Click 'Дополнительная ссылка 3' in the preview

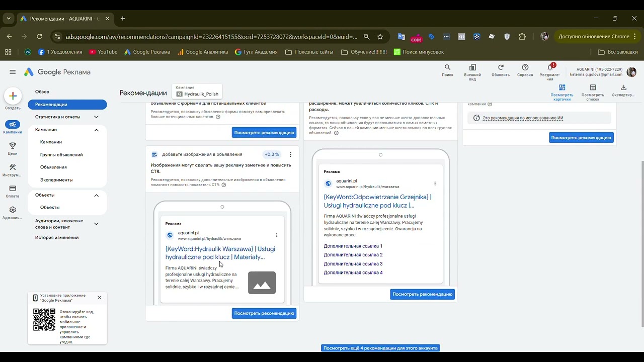click(x=353, y=263)
